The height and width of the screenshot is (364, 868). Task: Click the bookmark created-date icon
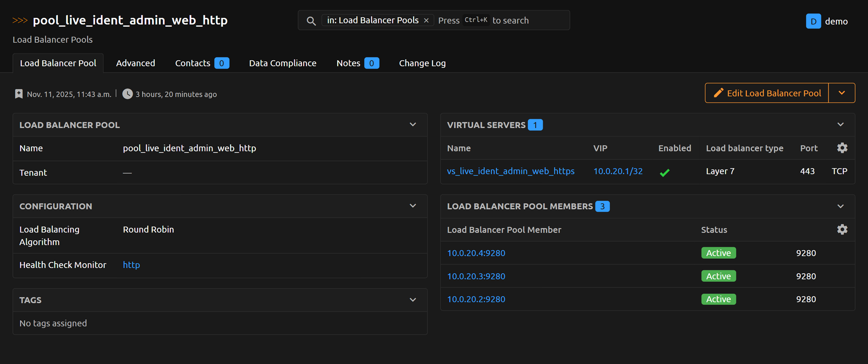coord(19,94)
